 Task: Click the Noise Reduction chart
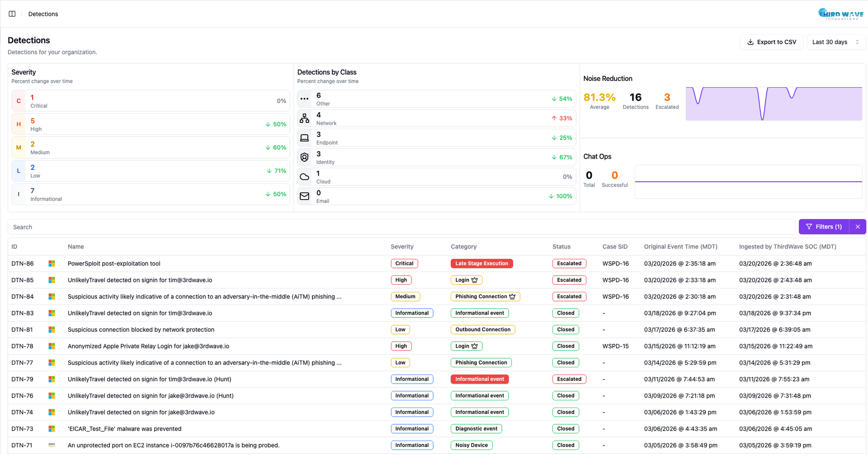coord(774,104)
